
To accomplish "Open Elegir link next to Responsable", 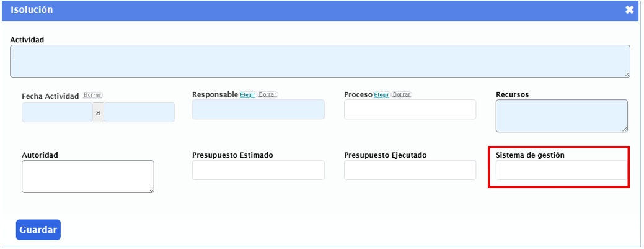I will 248,94.
